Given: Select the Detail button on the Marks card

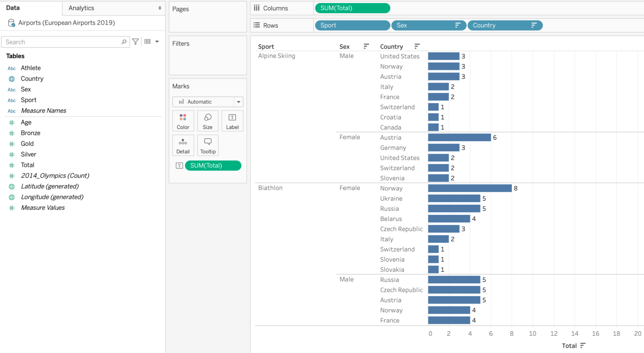Looking at the screenshot, I should (x=183, y=145).
